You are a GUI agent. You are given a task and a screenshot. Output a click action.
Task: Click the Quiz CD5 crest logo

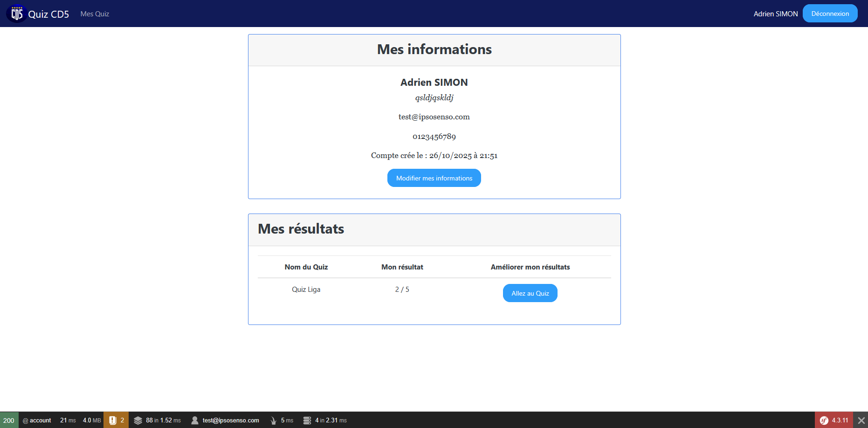coord(16,13)
